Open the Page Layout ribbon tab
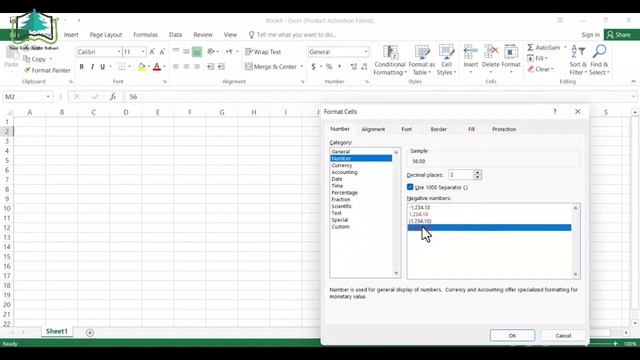The image size is (640, 360). [x=106, y=35]
